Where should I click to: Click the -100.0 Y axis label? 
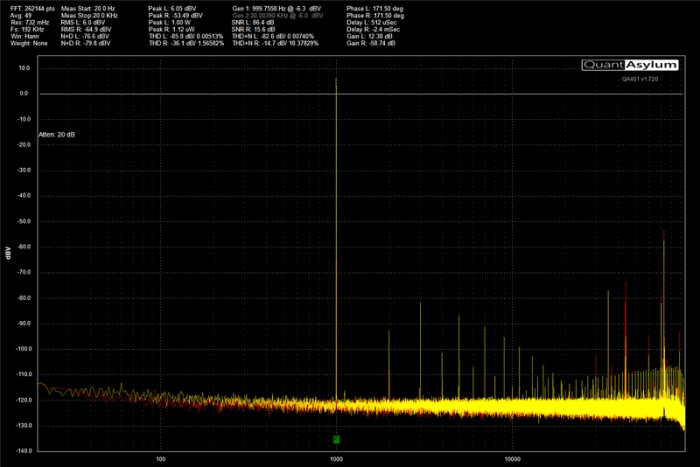(x=22, y=349)
